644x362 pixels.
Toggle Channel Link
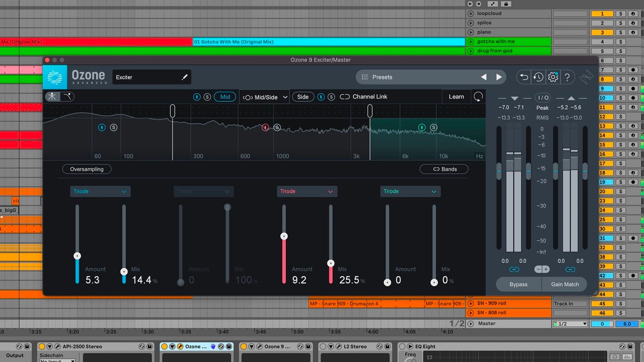coord(363,97)
